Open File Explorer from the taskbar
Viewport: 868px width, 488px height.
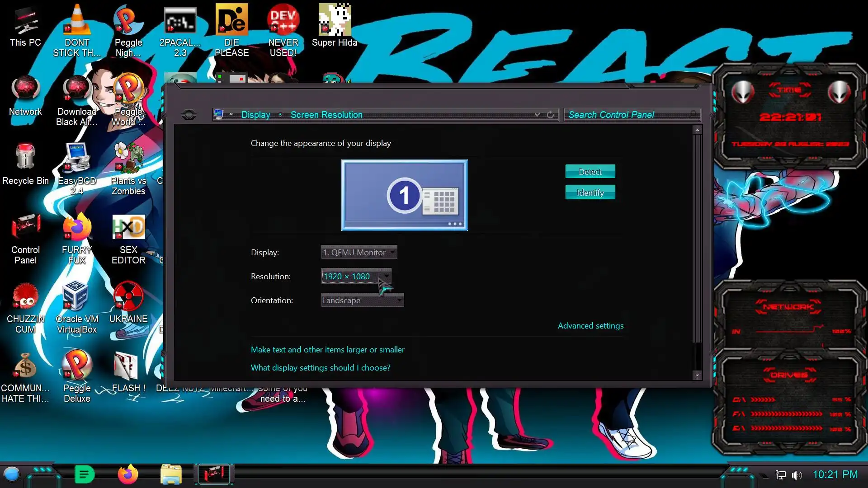pos(171,474)
